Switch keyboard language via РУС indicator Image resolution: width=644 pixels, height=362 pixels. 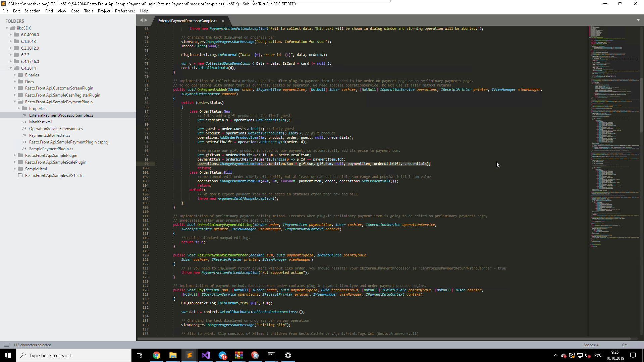pos(598,356)
